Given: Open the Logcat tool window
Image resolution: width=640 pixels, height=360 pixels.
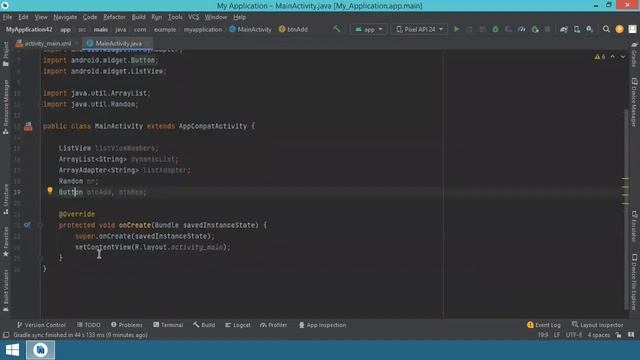Looking at the screenshot, I should (x=238, y=325).
